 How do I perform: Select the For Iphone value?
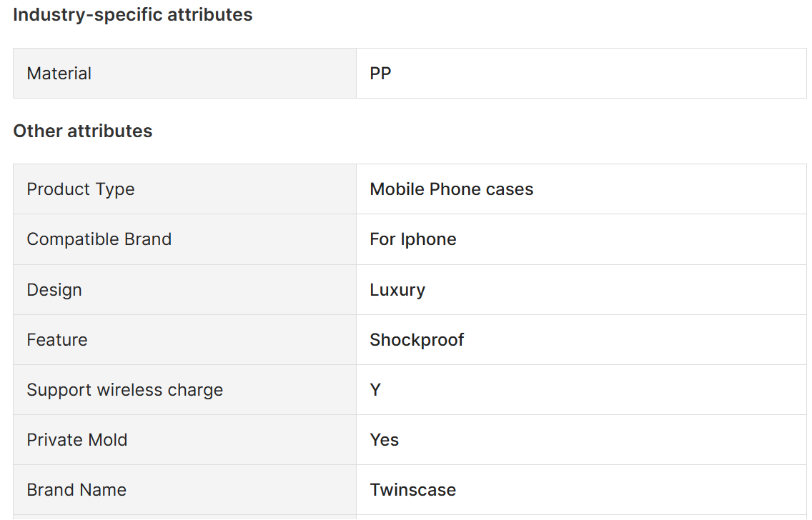(413, 239)
